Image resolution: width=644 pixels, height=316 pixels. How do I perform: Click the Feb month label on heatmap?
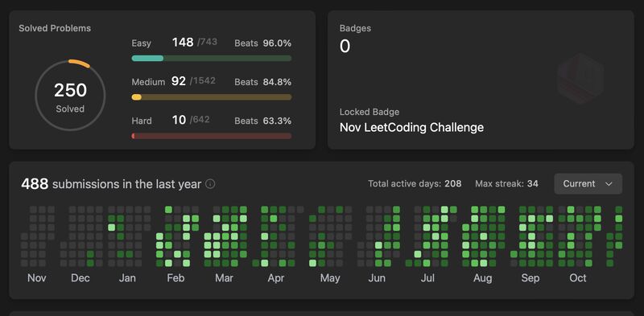(175, 278)
